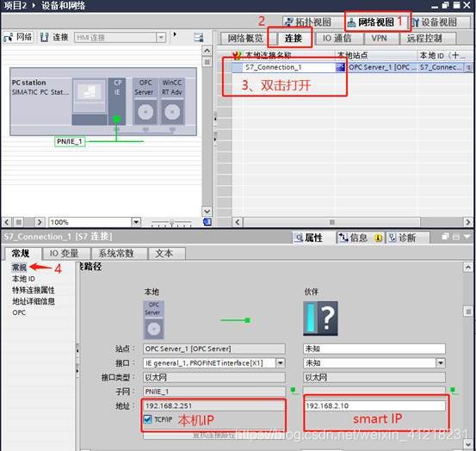Click the overview table icon in network toolbar
This screenshot has height=451, width=476.
[199, 38]
